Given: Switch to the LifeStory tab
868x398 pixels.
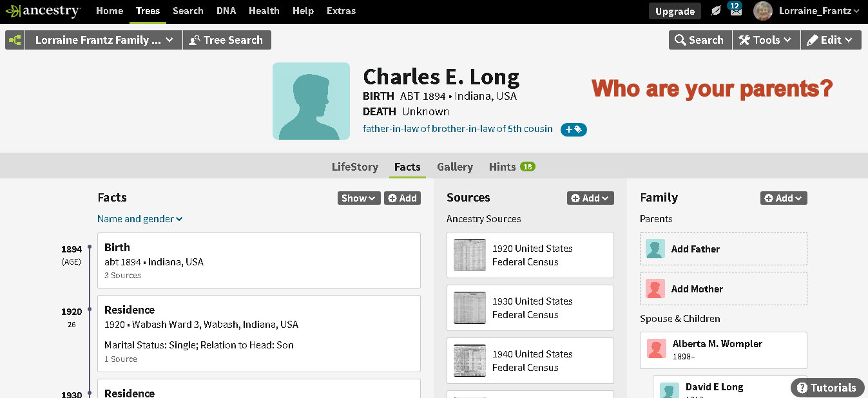Looking at the screenshot, I should pos(354,167).
